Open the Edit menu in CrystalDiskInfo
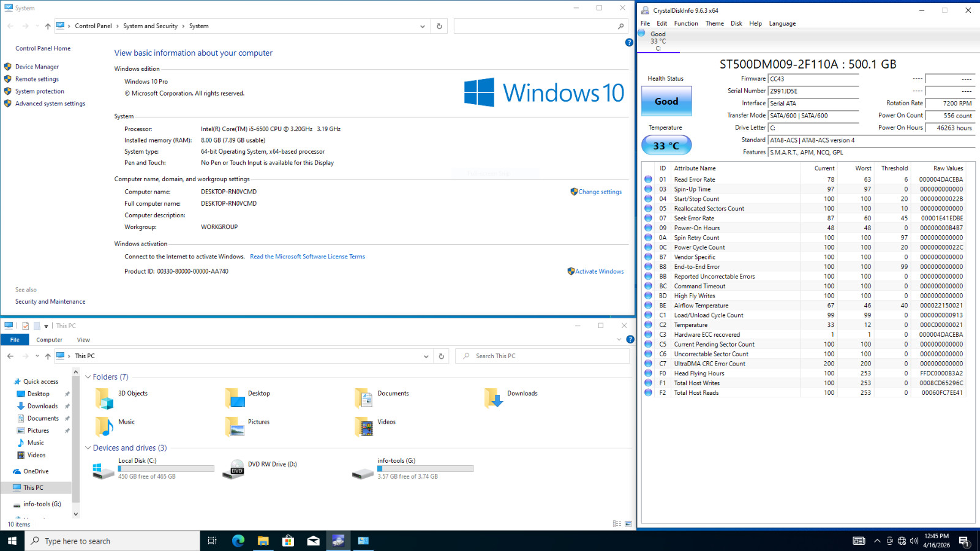The width and height of the screenshot is (980, 551). click(662, 23)
